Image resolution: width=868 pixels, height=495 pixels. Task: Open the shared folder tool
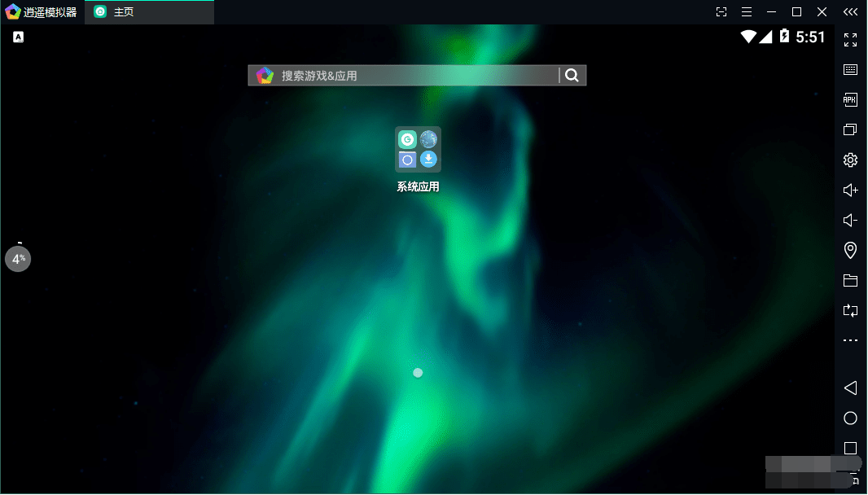pos(850,280)
